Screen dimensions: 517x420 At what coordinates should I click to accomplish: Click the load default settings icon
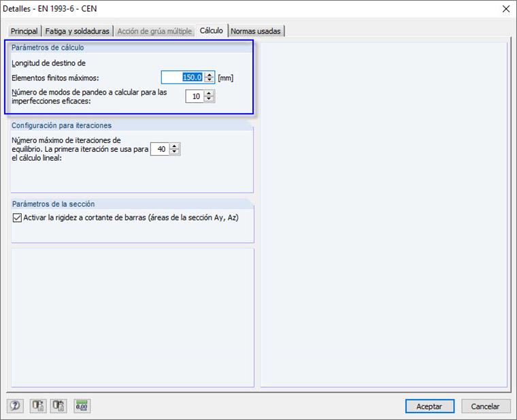(38, 406)
